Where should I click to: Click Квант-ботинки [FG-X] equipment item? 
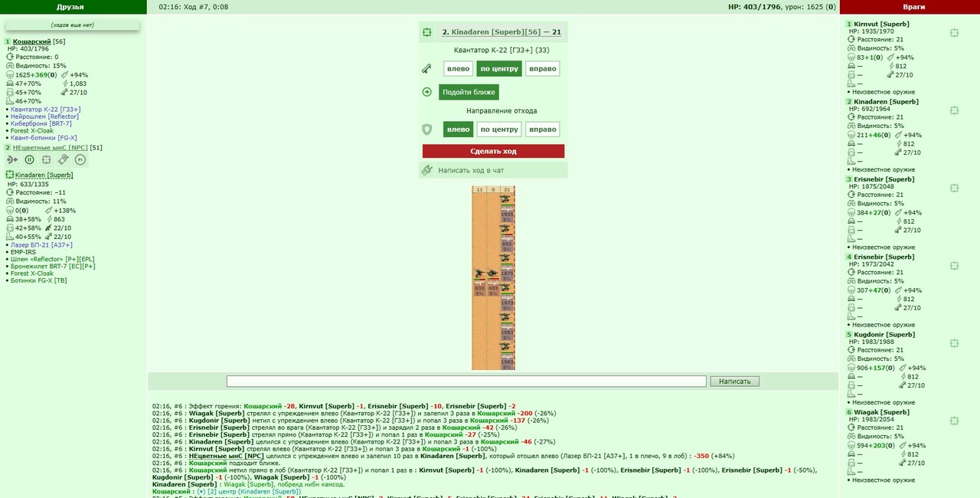coord(44,138)
